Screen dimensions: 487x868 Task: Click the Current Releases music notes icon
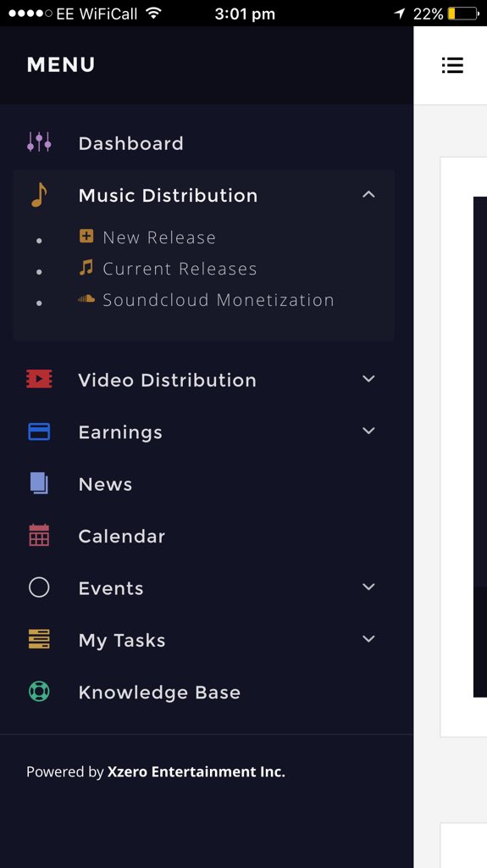[x=86, y=268]
